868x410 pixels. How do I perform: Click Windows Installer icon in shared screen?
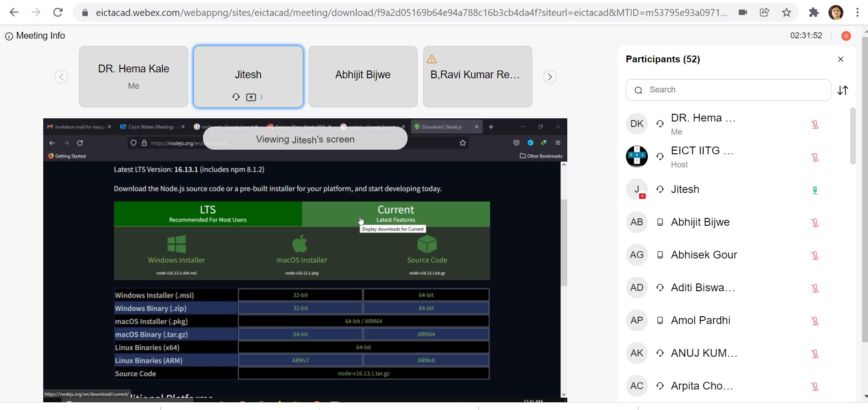tap(177, 244)
